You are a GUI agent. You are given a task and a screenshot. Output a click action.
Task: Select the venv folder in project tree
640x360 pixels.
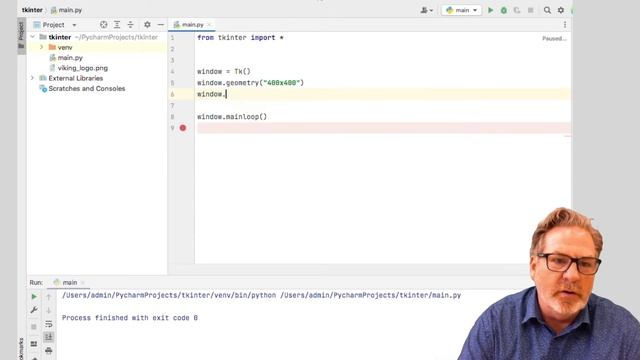(65, 47)
